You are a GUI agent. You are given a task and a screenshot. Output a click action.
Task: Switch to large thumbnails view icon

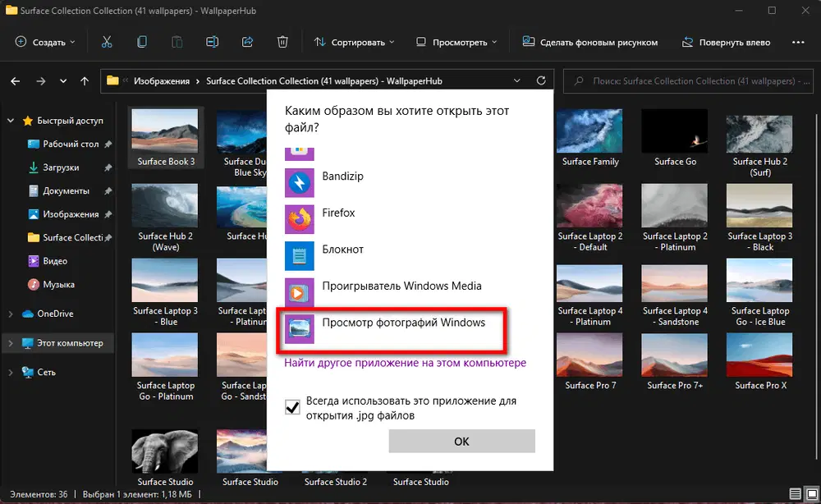tap(812, 494)
